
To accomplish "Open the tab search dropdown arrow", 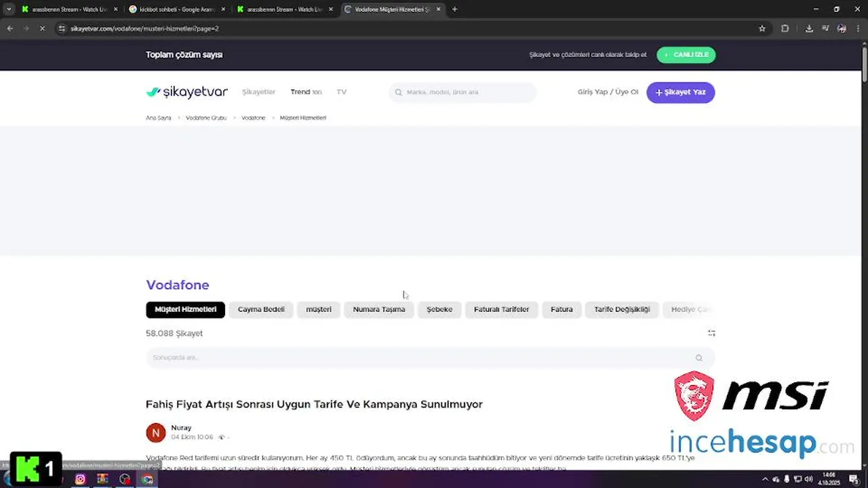I will coord(8,9).
